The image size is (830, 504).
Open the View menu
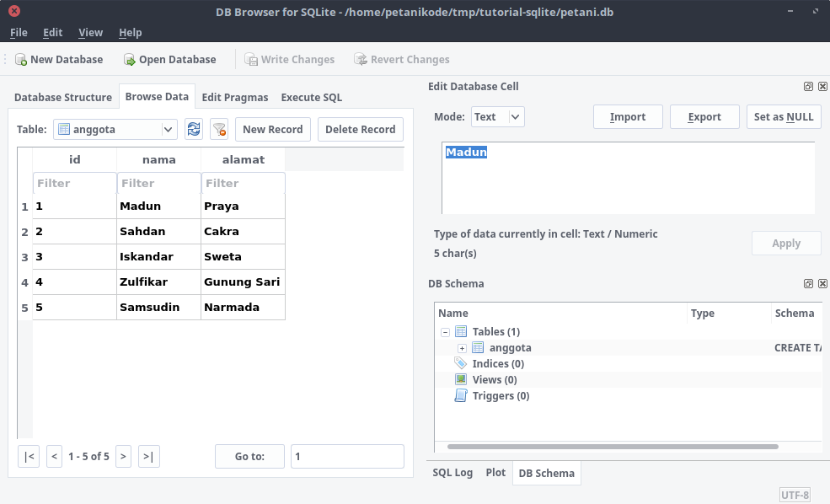coord(90,32)
